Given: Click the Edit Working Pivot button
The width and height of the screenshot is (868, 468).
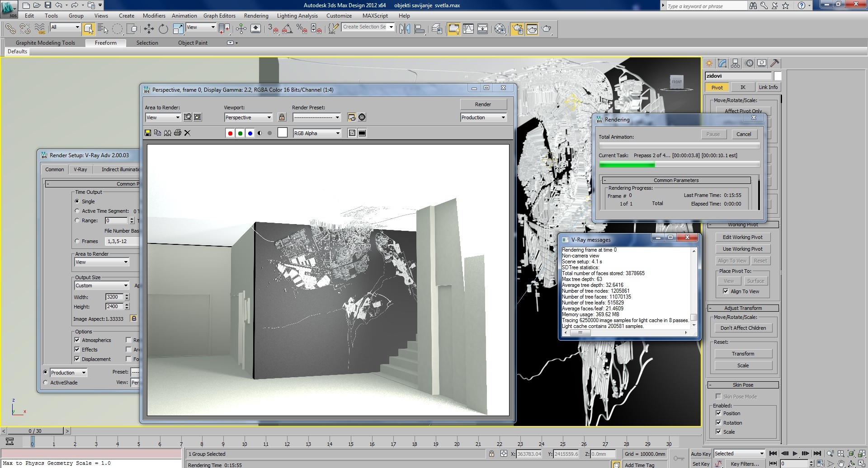Looking at the screenshot, I should tap(742, 237).
